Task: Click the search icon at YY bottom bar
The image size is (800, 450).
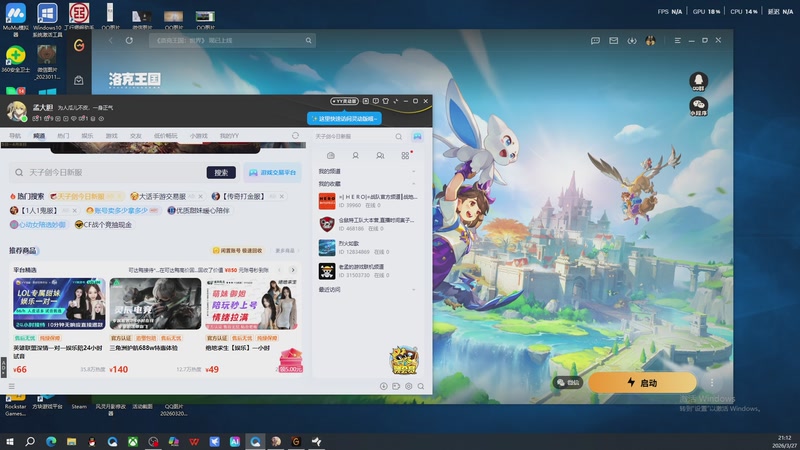Action: [421, 386]
